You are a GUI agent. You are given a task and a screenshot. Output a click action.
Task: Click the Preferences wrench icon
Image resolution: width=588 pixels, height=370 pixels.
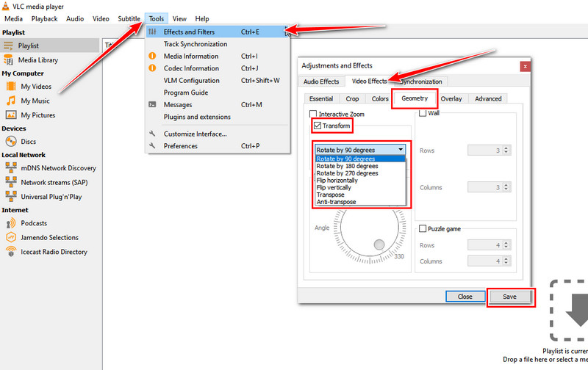tap(152, 145)
